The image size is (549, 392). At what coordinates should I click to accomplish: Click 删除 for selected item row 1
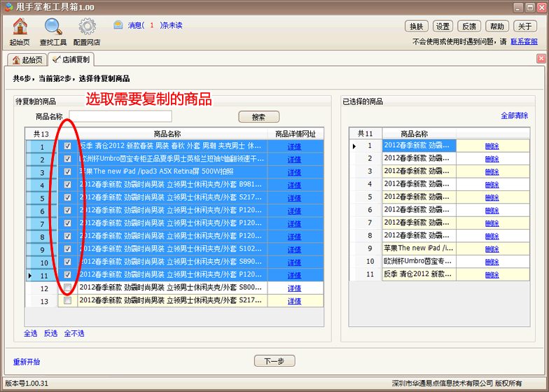pyautogui.click(x=492, y=146)
